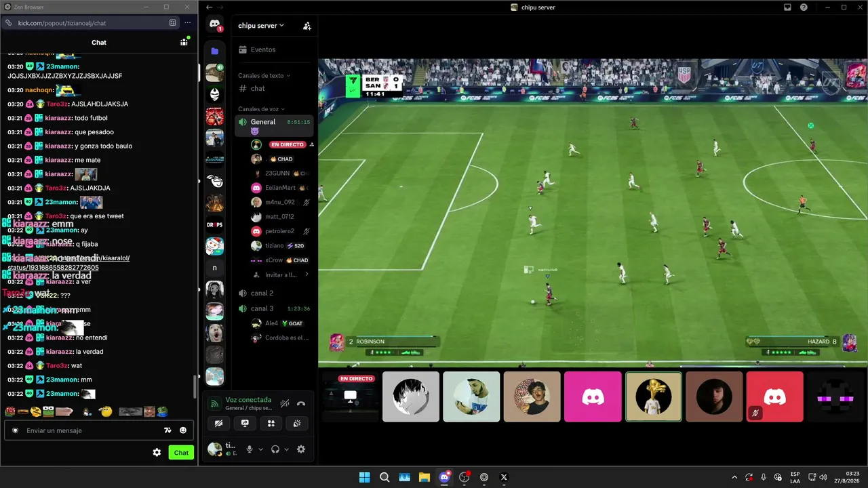The width and height of the screenshot is (868, 488).
Task: Deafen with the headphones icon
Action: pos(275,449)
